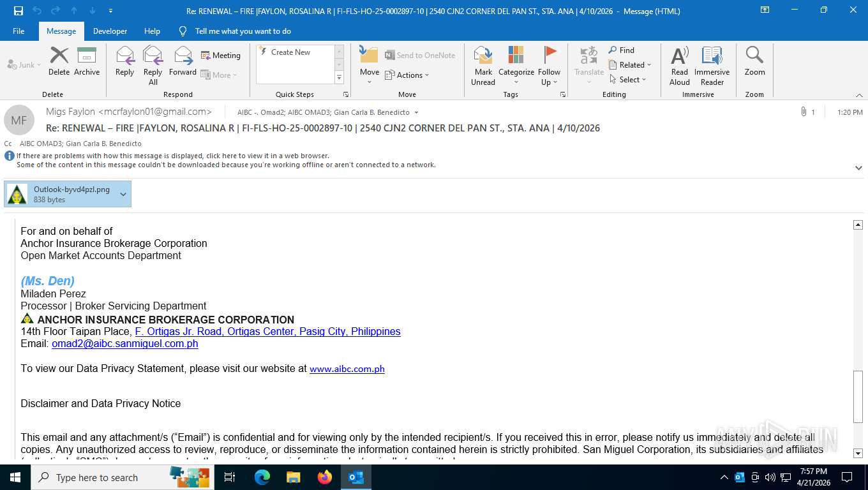
Task: Click the message scrollbar down arrow
Action: pyautogui.click(x=858, y=453)
